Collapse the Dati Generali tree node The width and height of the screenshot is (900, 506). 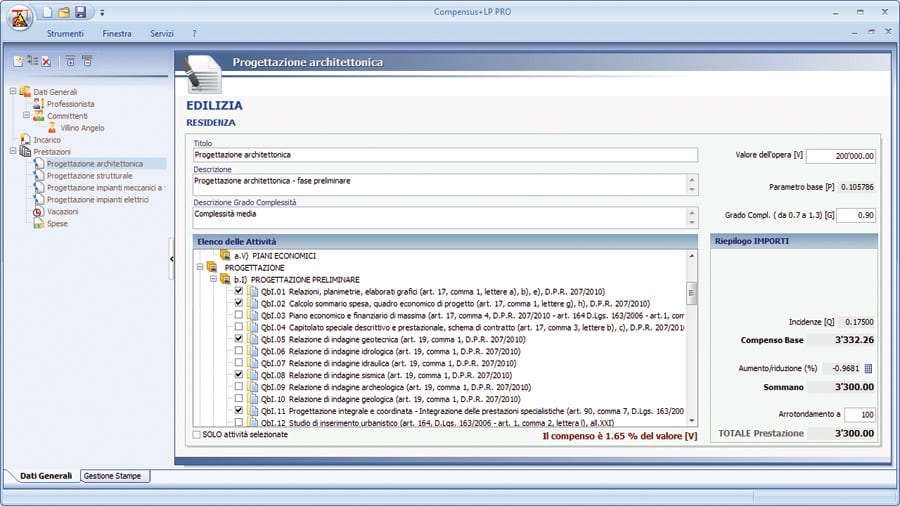[x=13, y=91]
